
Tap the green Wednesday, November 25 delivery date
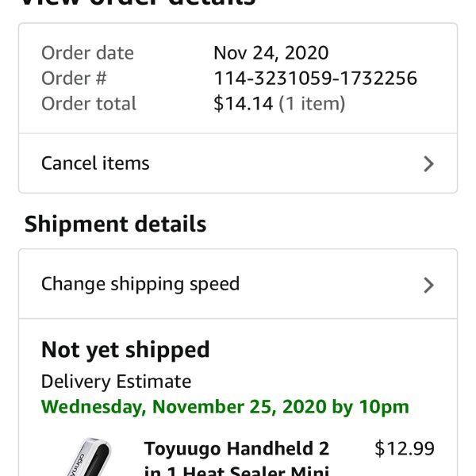coord(225,407)
